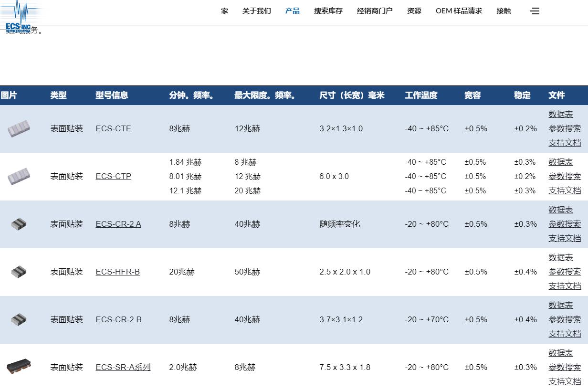Open 数据表 link for ECS-CTE

click(560, 114)
